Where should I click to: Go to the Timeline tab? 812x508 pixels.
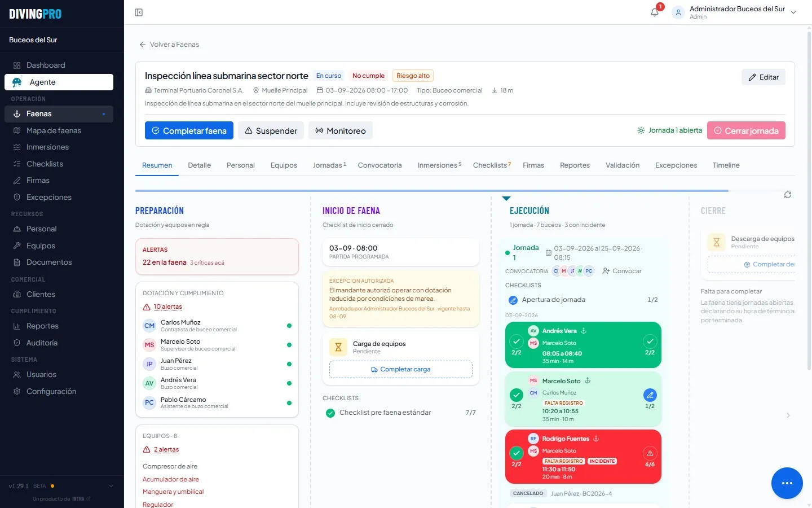726,165
